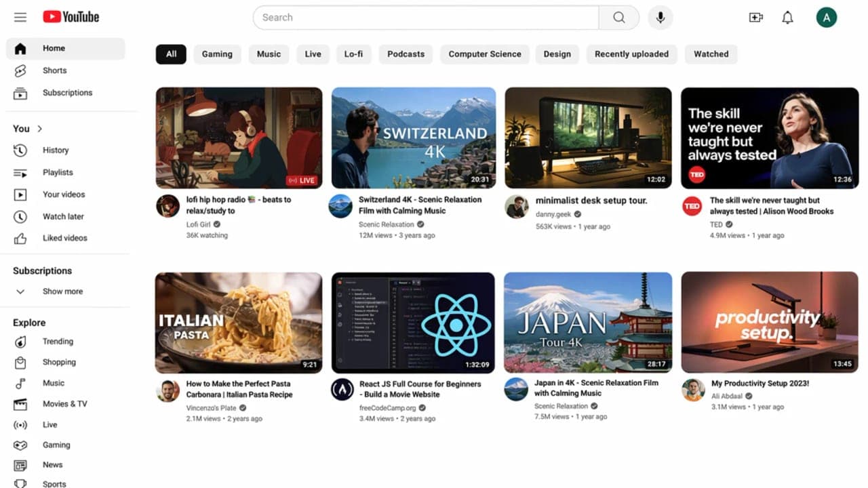Select the Design filter chip
The image size is (868, 488).
click(557, 54)
